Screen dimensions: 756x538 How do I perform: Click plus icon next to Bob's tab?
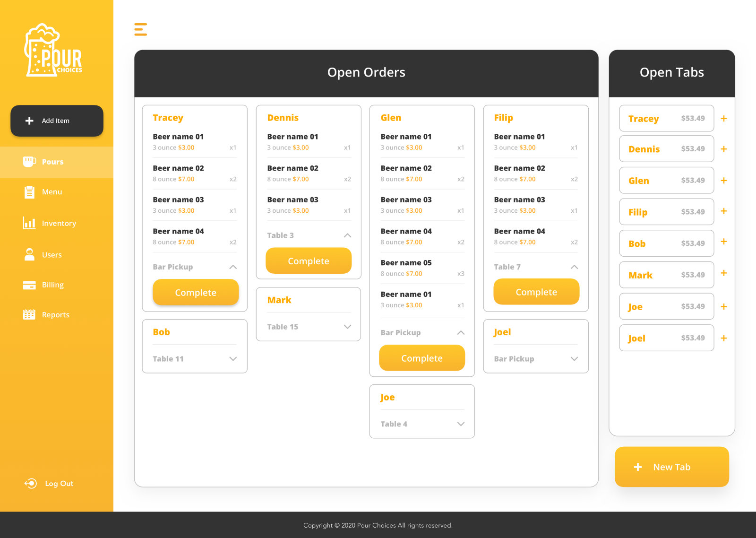(723, 242)
